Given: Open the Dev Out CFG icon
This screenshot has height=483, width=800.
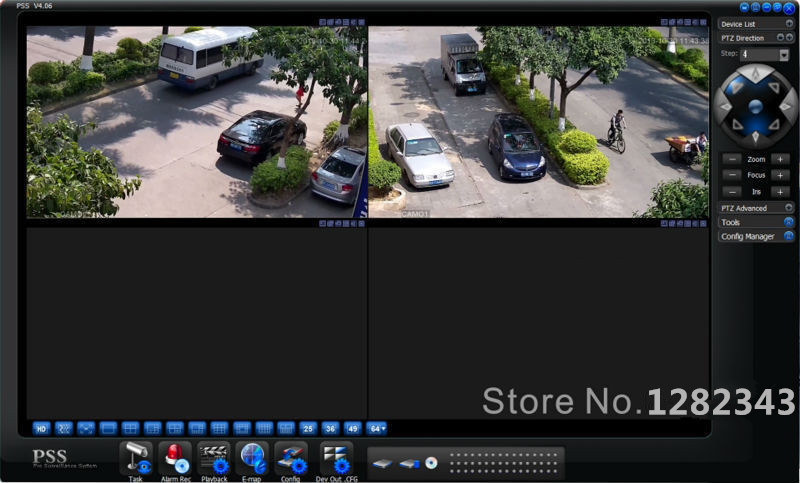Looking at the screenshot, I should click(336, 457).
